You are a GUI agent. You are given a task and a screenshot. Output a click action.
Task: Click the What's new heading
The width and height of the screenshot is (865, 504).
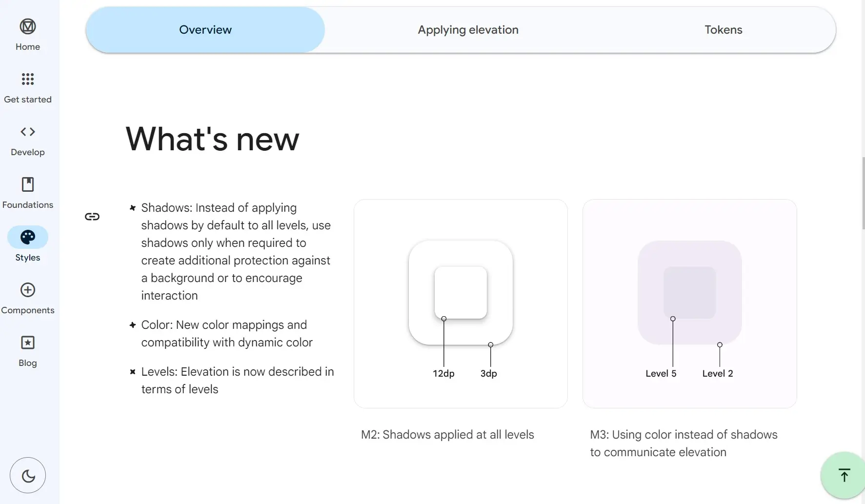point(212,139)
